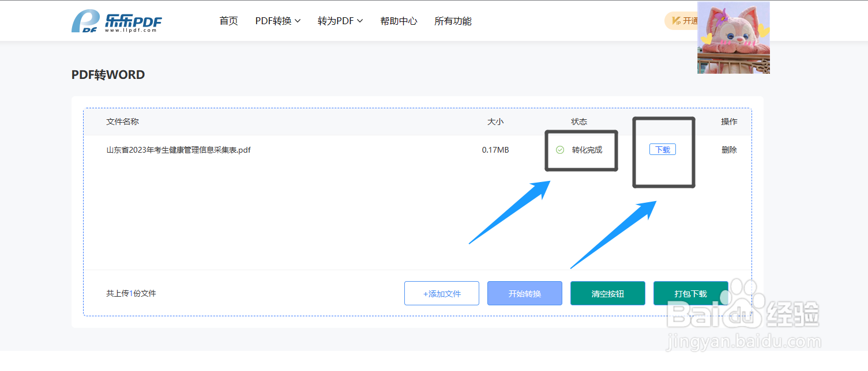Click the 操作 column header
868x371 pixels.
tap(729, 122)
